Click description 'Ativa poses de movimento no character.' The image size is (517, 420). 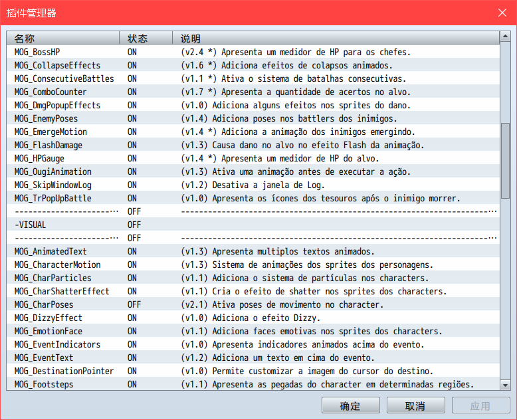[298, 304]
